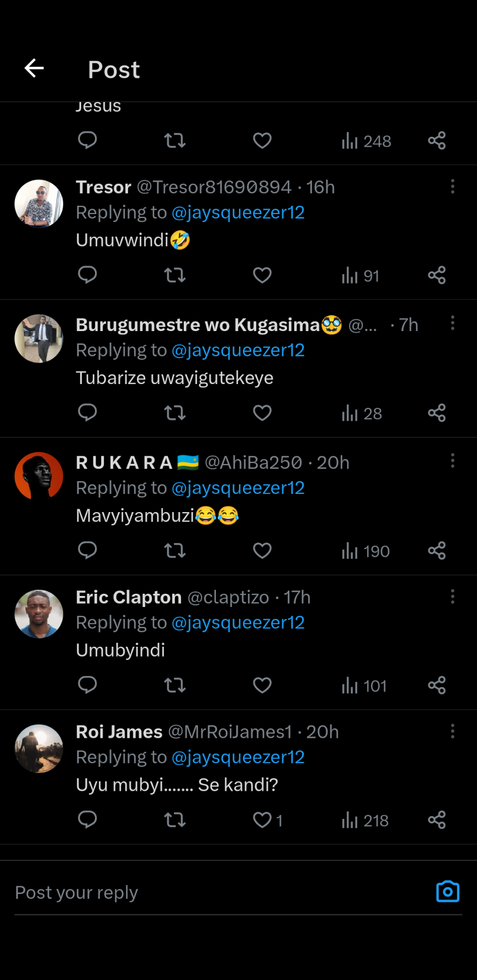View Roi James's avatar photo
477x980 pixels.
(39, 748)
